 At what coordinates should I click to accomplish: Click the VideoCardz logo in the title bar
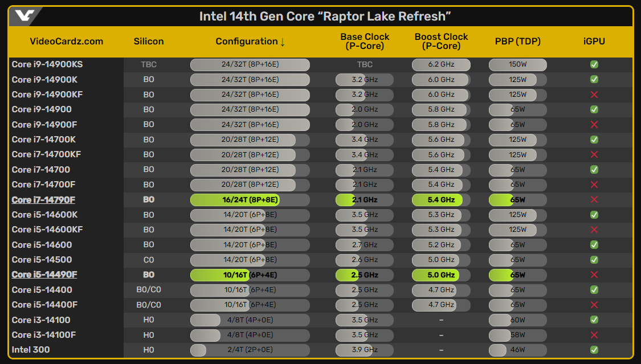[x=24, y=16]
